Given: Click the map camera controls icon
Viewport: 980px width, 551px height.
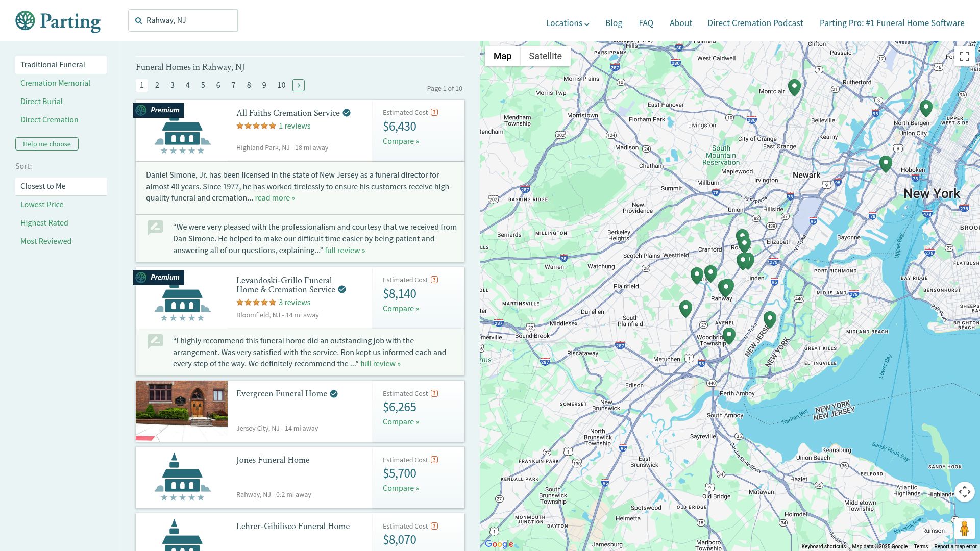Looking at the screenshot, I should 964,492.
